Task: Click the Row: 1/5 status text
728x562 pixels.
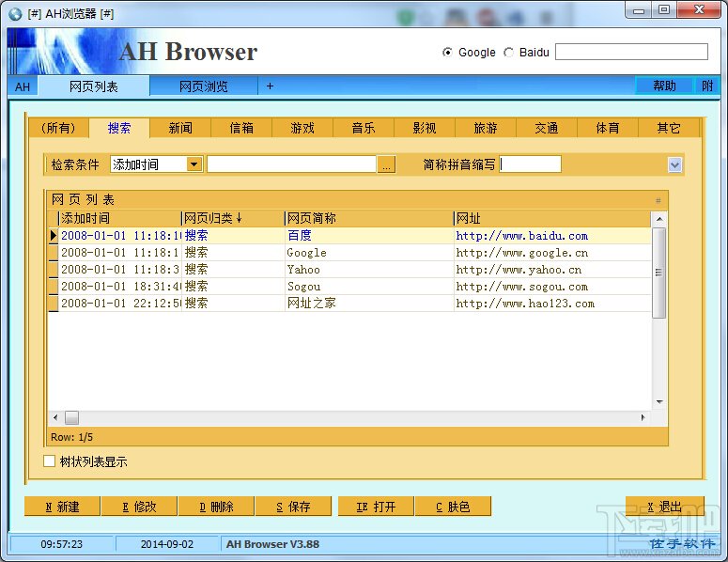Action: [x=71, y=437]
